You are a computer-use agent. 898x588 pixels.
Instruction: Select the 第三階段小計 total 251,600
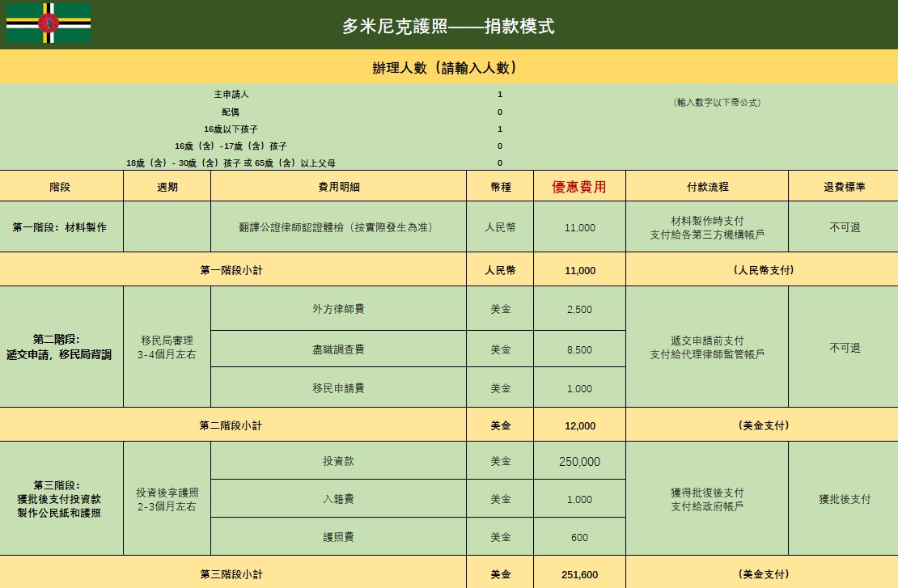pos(579,575)
